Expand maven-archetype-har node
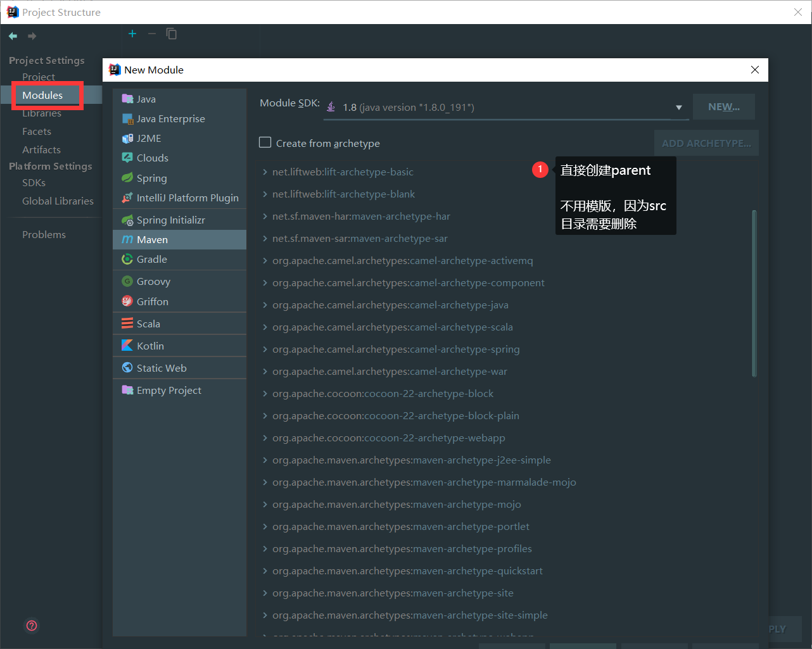 pos(265,216)
